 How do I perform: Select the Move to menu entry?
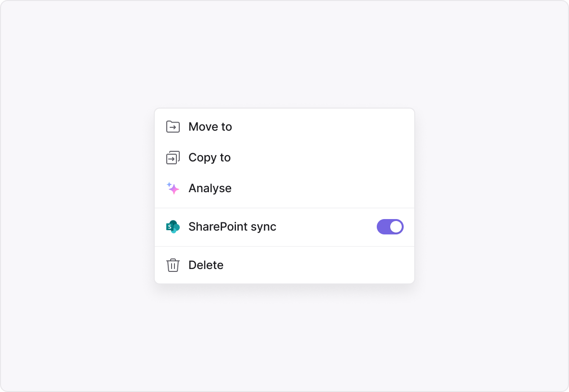(284, 127)
